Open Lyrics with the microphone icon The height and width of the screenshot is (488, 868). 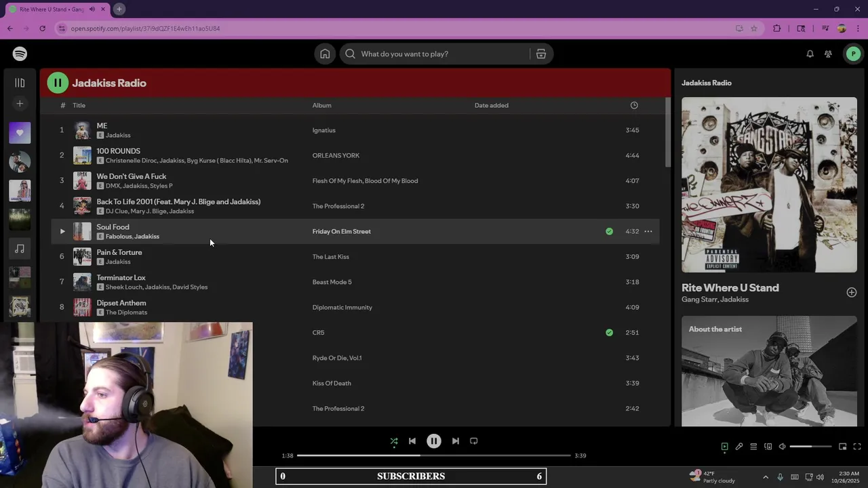739,447
